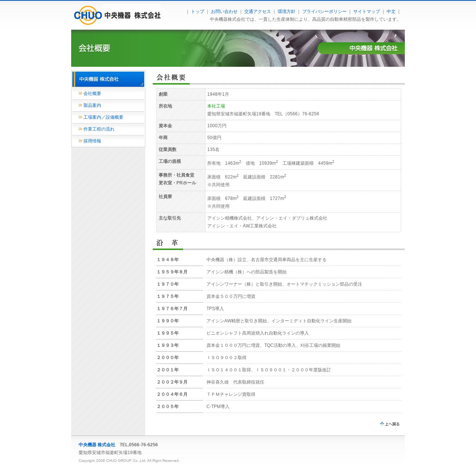The image size is (476, 470).
Task: Select 会社概要 in the sidebar menu
Action: 92,93
